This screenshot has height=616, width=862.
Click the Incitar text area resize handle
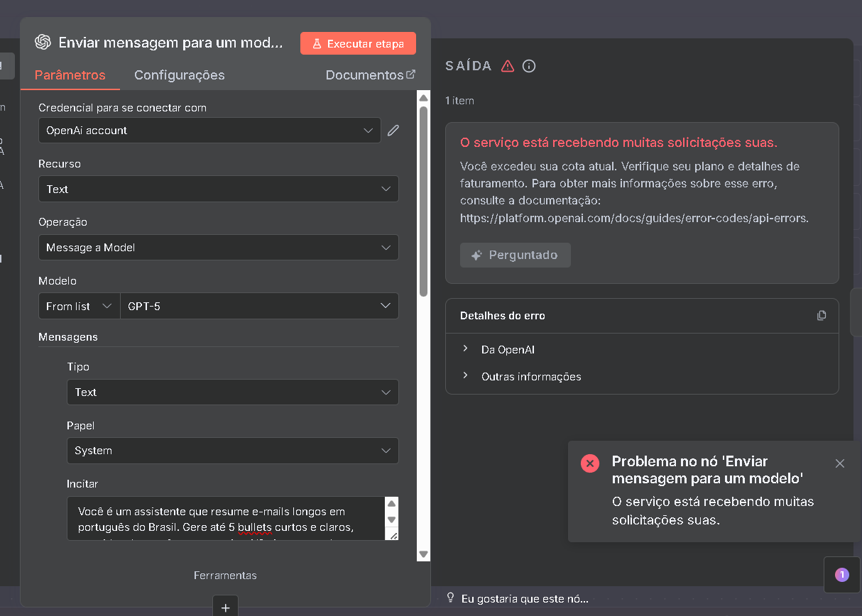pyautogui.click(x=393, y=534)
